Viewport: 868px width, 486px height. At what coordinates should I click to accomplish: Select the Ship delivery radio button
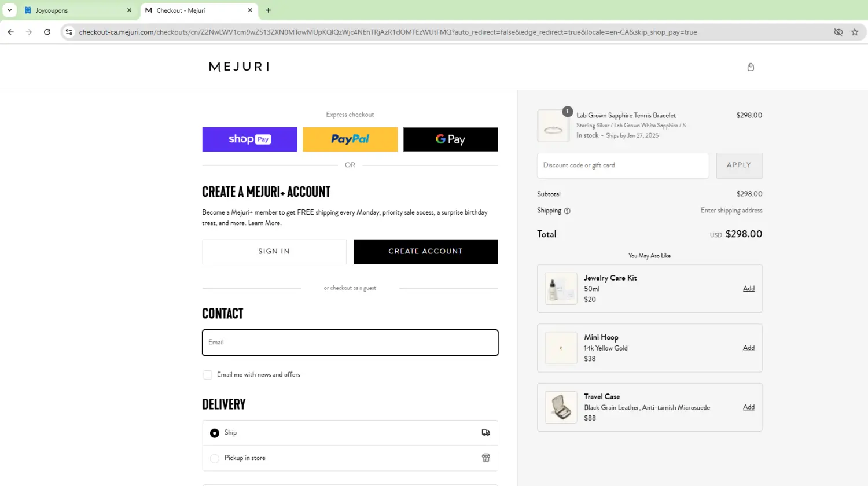[x=215, y=433]
